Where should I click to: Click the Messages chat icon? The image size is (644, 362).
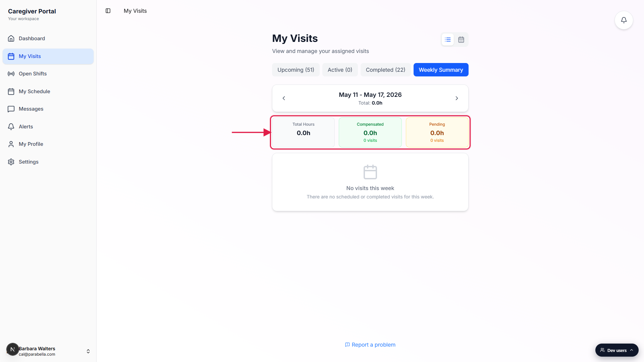coord(11,109)
